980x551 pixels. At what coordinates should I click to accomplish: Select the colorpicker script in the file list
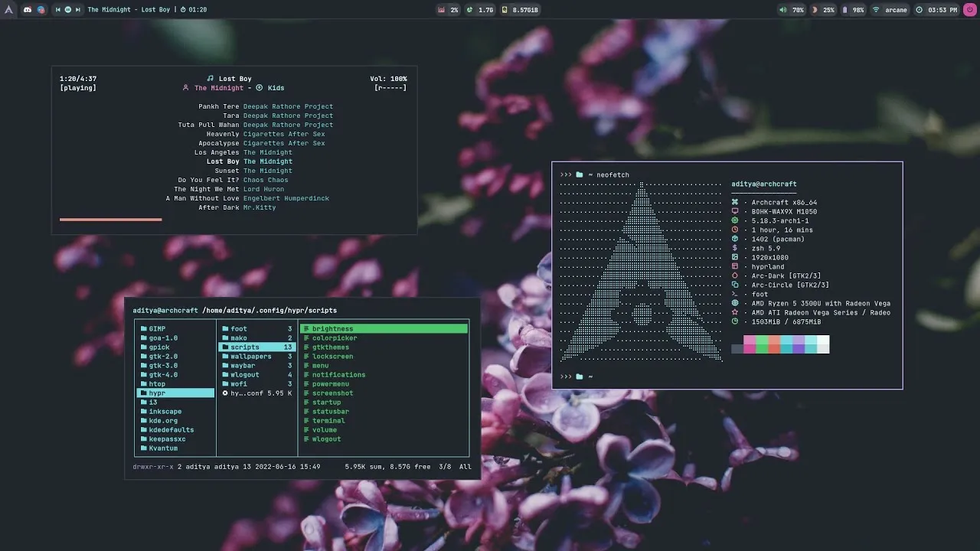pos(335,337)
